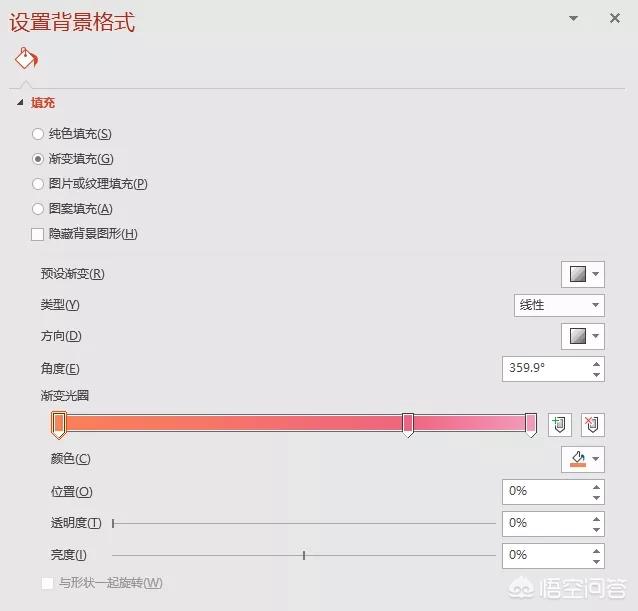
Task: Select the first orange gradient stop
Action: pyautogui.click(x=59, y=425)
